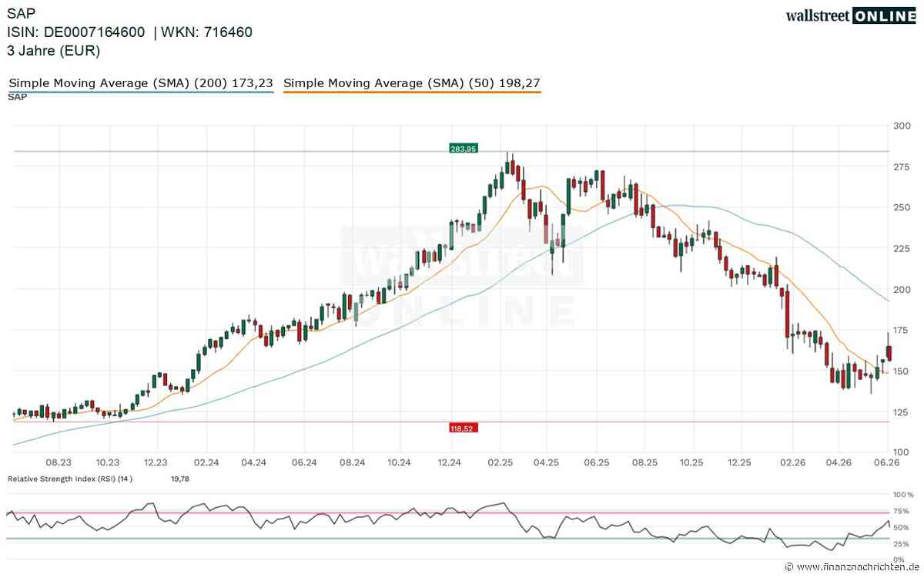Click the wallstreet ONLINE logo
The width and height of the screenshot is (924, 578).
tap(851, 15)
